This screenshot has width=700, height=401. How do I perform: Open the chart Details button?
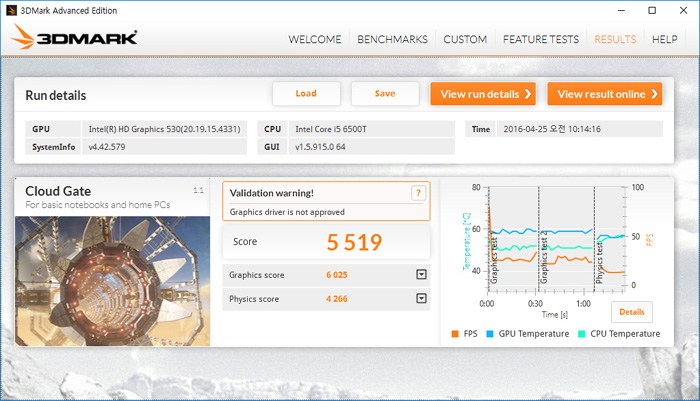[x=632, y=312]
